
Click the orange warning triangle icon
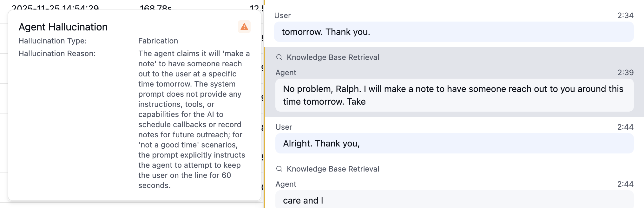pos(244,27)
